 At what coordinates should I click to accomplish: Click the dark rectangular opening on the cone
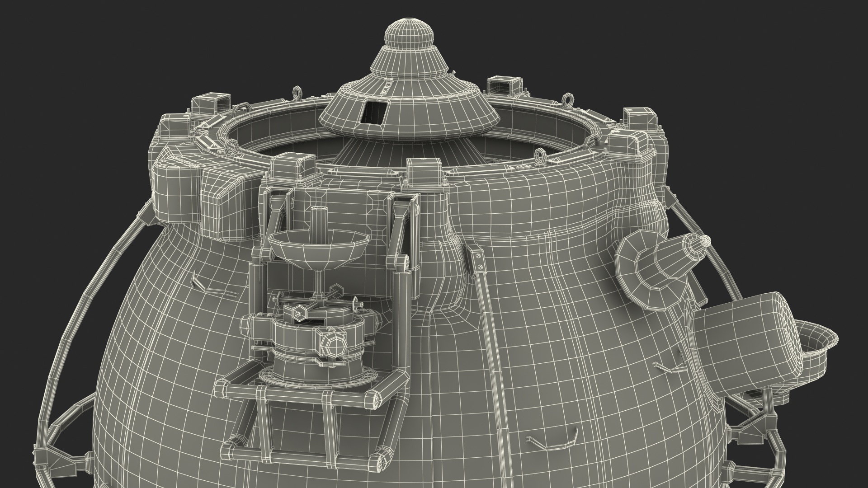(374, 113)
